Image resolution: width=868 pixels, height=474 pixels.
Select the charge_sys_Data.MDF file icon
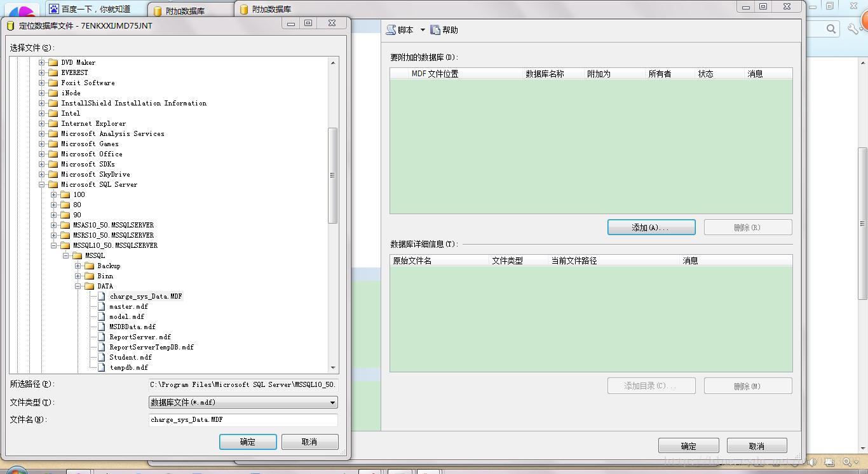coord(102,296)
